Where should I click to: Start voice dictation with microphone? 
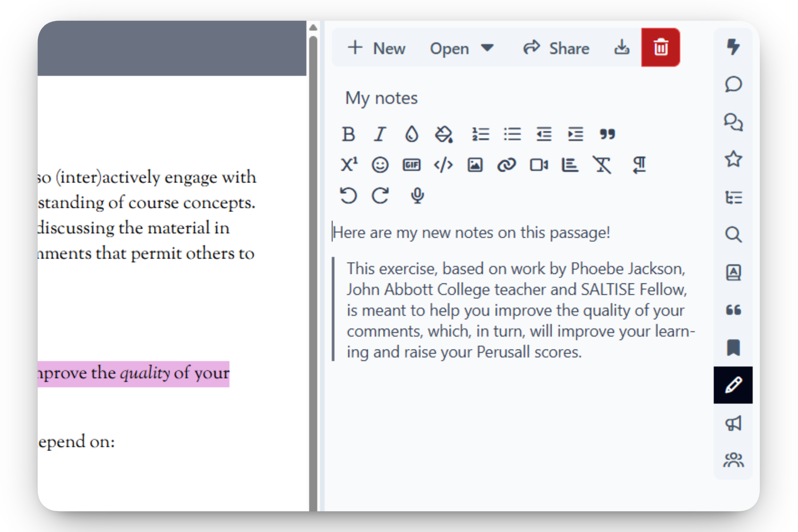pyautogui.click(x=417, y=195)
